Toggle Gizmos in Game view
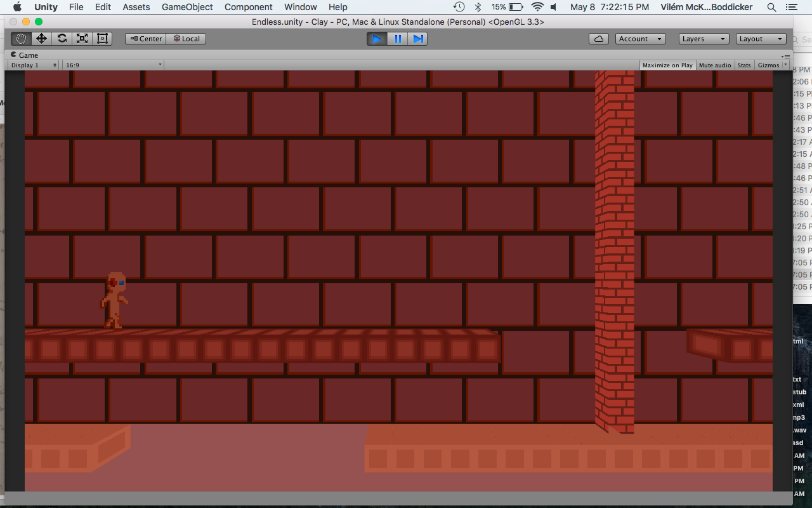This screenshot has height=508, width=812. pyautogui.click(x=768, y=65)
